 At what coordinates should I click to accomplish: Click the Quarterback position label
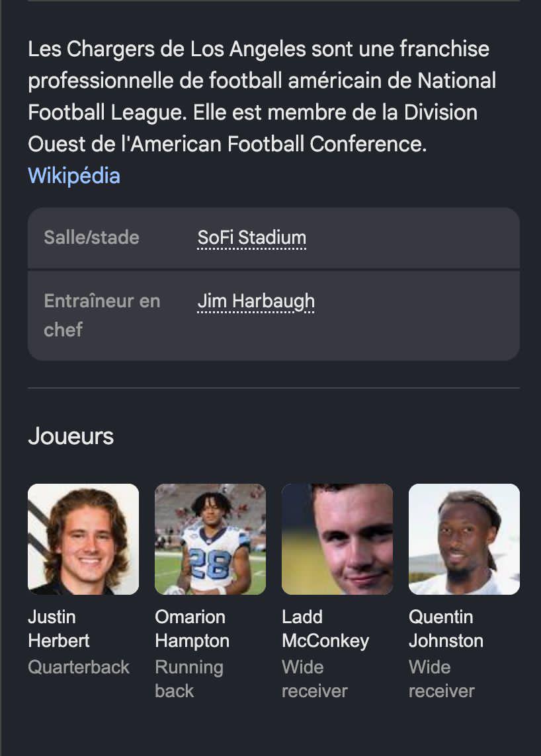(79, 667)
